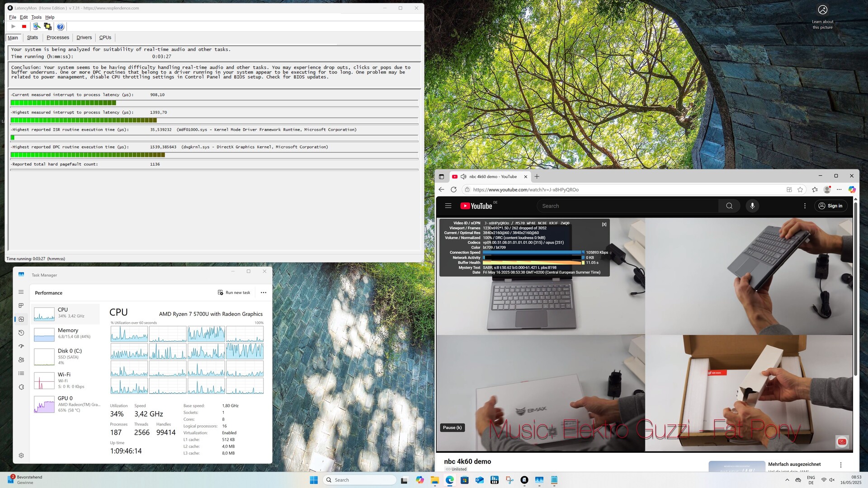Favorite this page with the star icon
868x488 pixels.
tap(800, 190)
